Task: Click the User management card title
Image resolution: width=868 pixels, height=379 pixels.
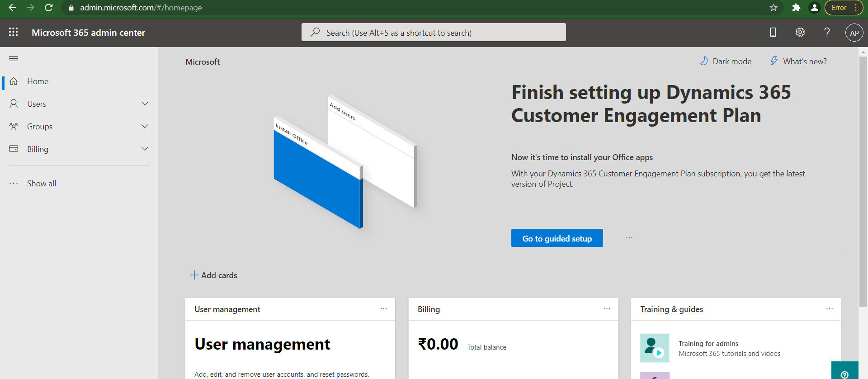Action: coord(227,309)
